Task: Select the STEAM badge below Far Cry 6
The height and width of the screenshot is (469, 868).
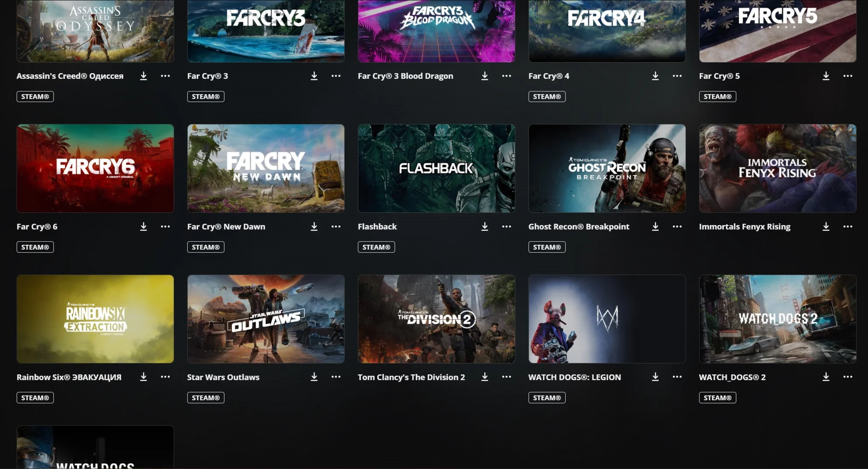Action: coord(35,247)
